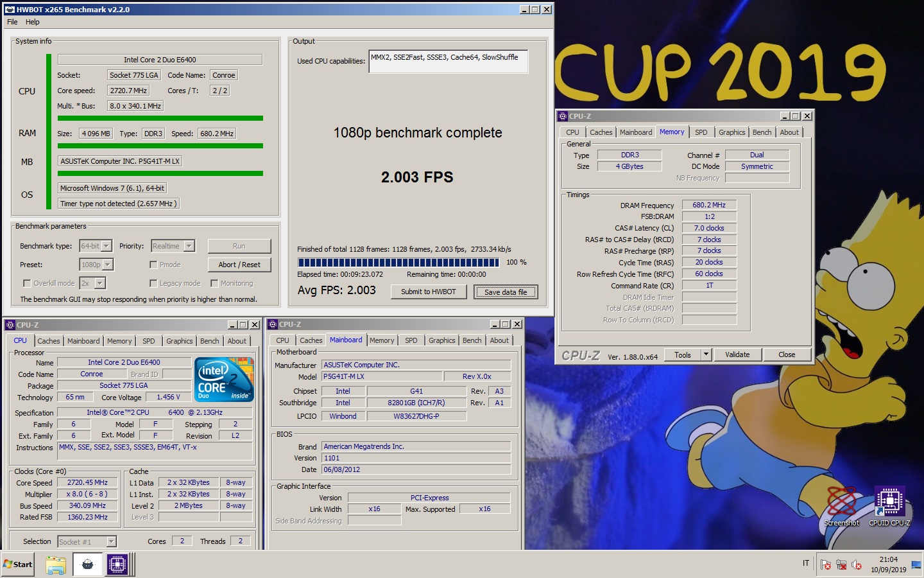Image resolution: width=924 pixels, height=578 pixels.
Task: Open the CPUID CPU-Z desktop shortcut
Action: pos(889,506)
